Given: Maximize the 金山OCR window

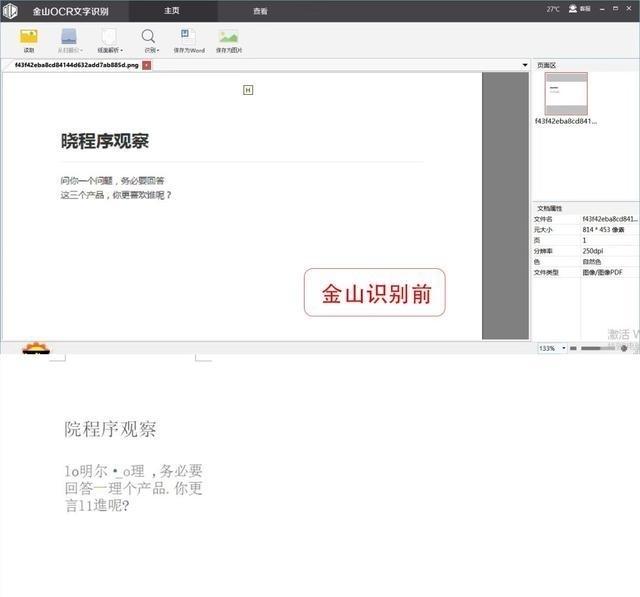Looking at the screenshot, I should 616,9.
